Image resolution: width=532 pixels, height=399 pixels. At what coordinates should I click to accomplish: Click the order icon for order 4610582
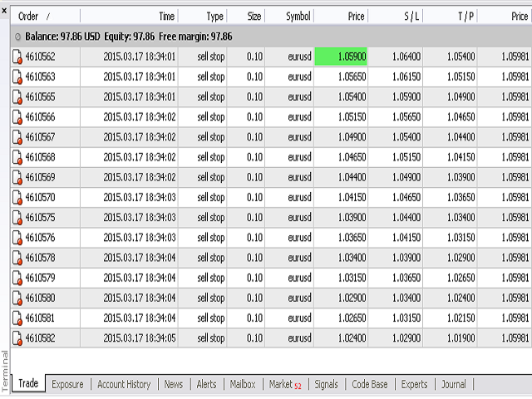coord(17,338)
